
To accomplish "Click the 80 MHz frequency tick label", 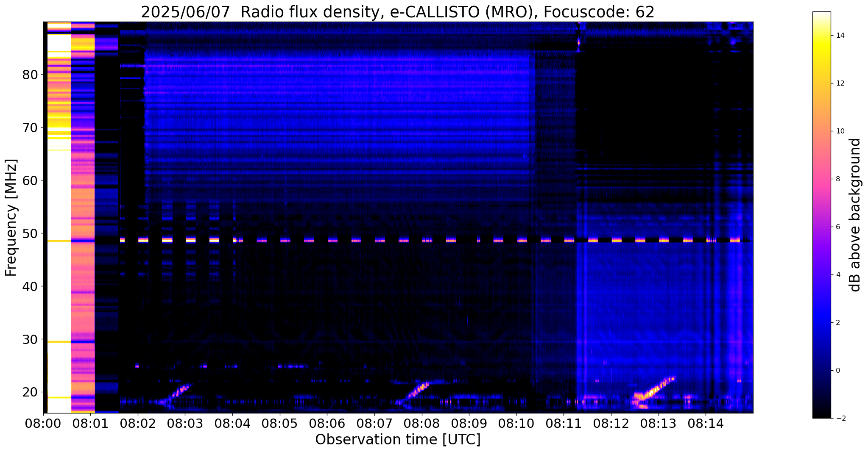I will 30,75.
